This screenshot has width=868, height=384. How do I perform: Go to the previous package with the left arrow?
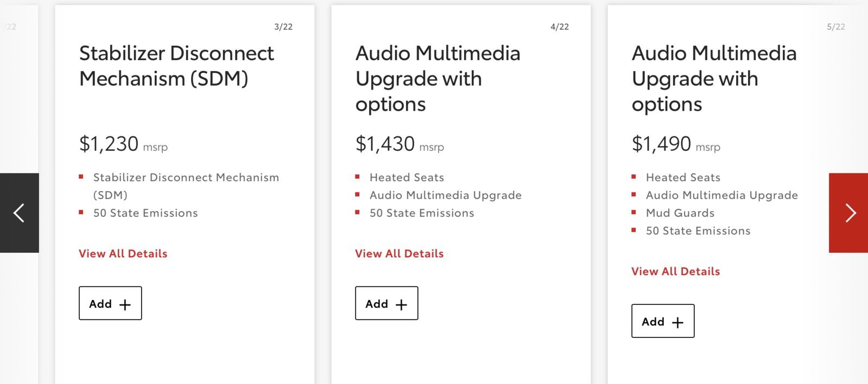[x=20, y=213]
